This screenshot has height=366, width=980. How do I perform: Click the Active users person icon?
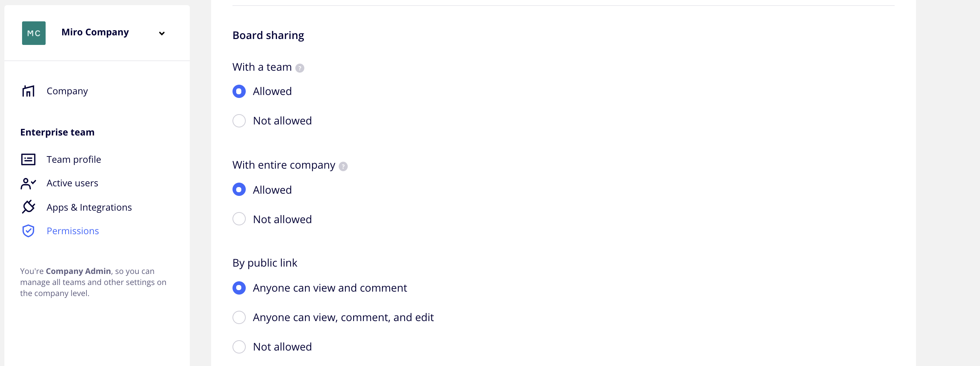[28, 184]
